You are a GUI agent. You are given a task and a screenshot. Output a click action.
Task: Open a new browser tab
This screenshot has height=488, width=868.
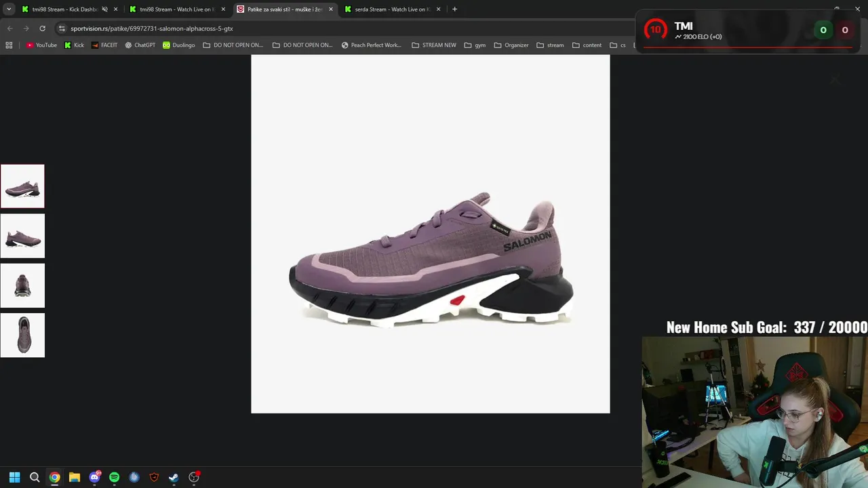[454, 9]
